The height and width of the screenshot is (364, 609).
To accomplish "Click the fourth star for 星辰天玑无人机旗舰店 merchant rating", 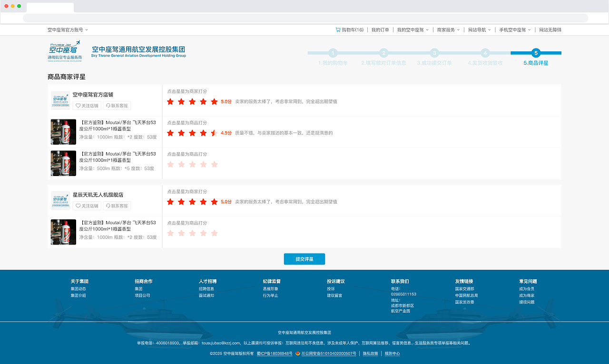I will [203, 202].
